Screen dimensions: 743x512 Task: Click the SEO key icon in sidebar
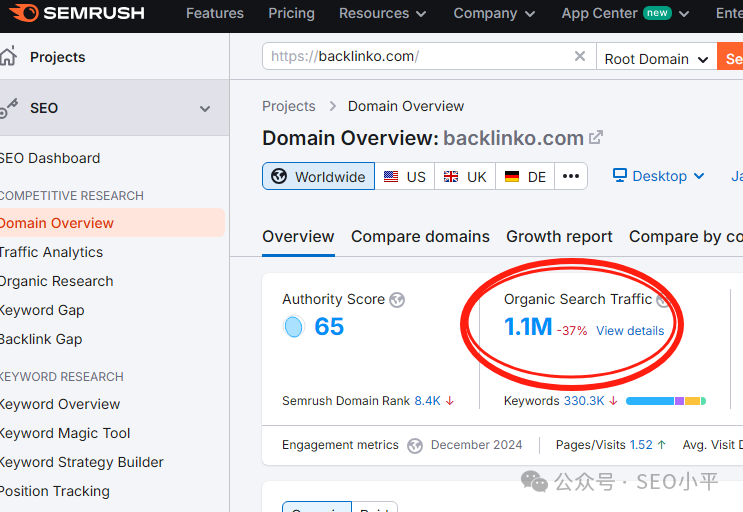[9, 108]
